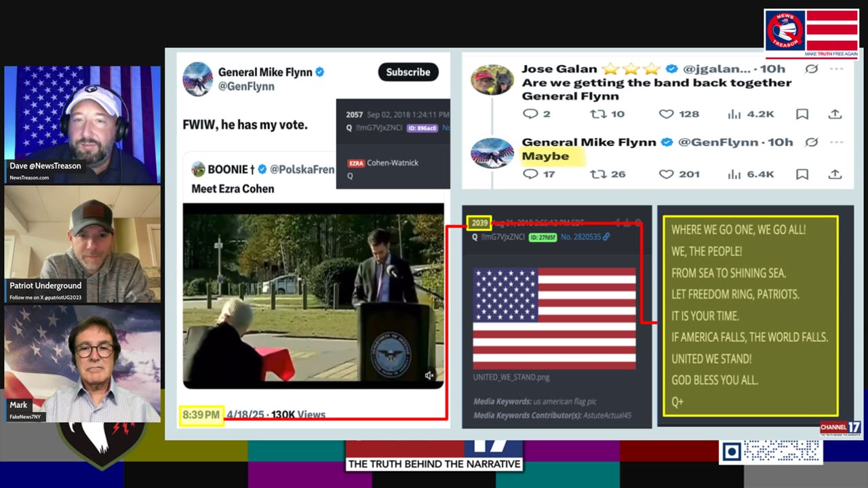Screen dimensions: 868x488
Task: Click the 8:39 PM post timestamp
Action: [201, 414]
